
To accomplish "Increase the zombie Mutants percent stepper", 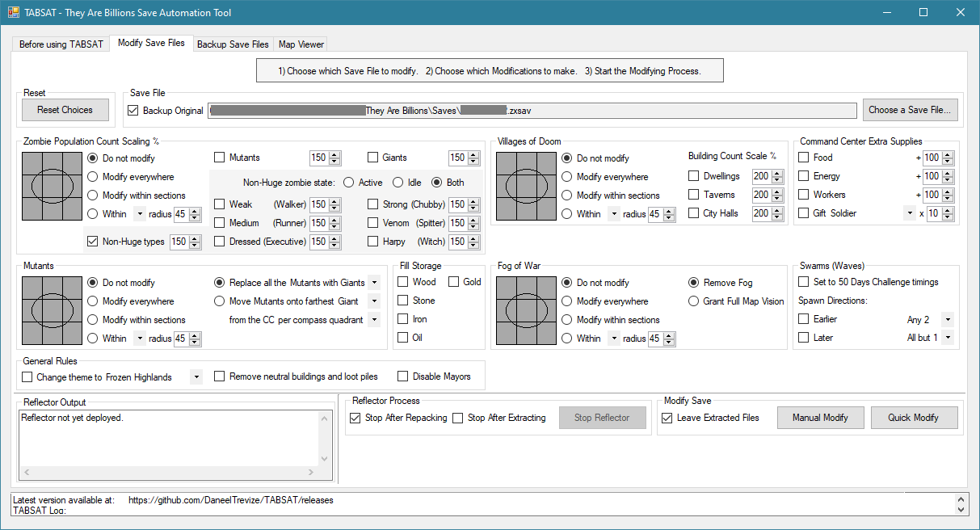I will (335, 155).
